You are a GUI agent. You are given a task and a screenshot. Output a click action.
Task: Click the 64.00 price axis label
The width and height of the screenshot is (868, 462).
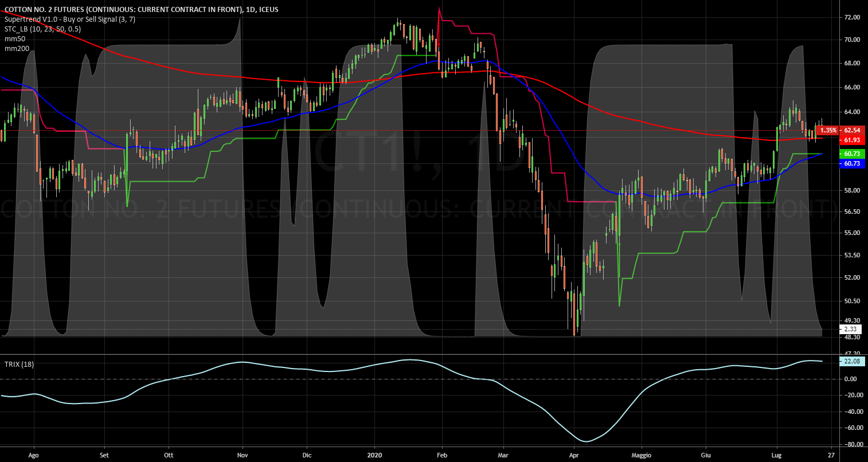coord(852,112)
